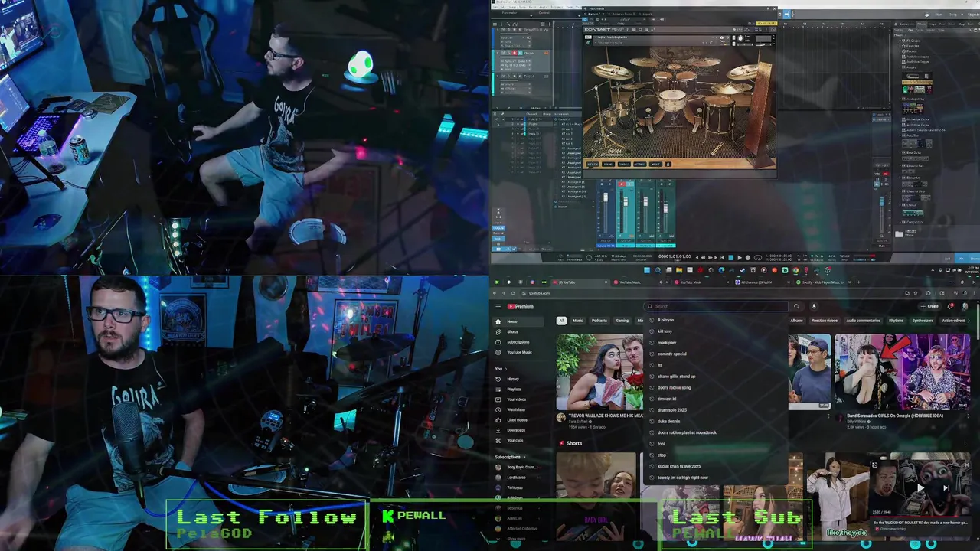Play the miniplayer video
Screen dimensions: 980x551
pos(920,487)
